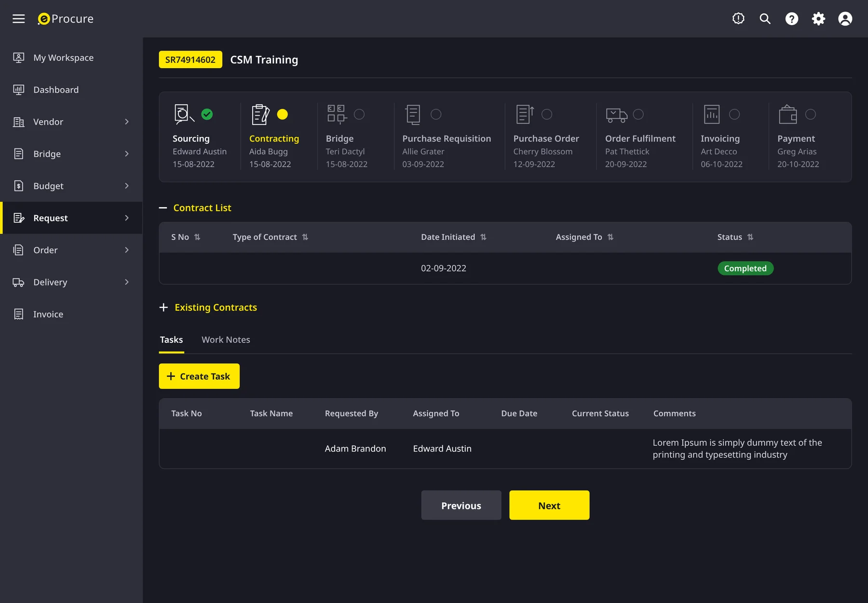Viewport: 868px width, 603px height.
Task: Click the alert notification icon
Action: pyautogui.click(x=738, y=19)
